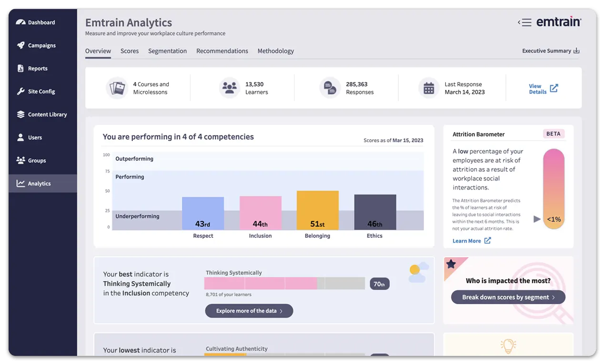The width and height of the screenshot is (605, 364).
Task: Click the Reports document icon
Action: tap(20, 69)
